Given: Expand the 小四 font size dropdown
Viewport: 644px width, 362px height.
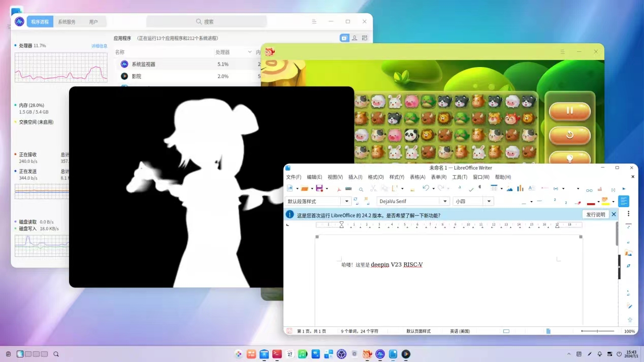Looking at the screenshot, I should pos(489,201).
